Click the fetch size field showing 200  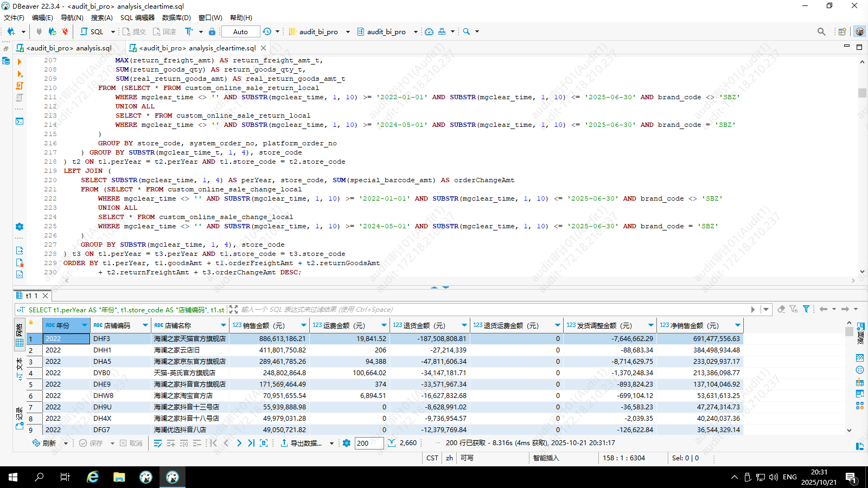click(x=368, y=443)
